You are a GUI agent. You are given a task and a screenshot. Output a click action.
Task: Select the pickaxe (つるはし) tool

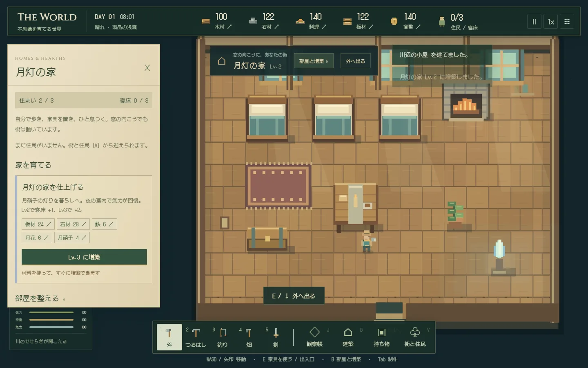pyautogui.click(x=196, y=337)
